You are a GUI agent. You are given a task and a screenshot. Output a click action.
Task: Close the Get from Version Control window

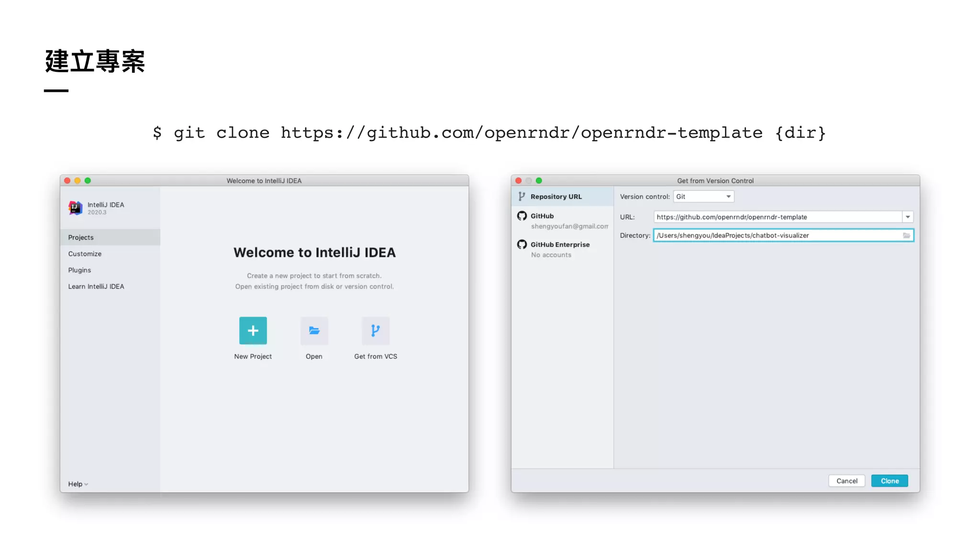tap(518, 181)
